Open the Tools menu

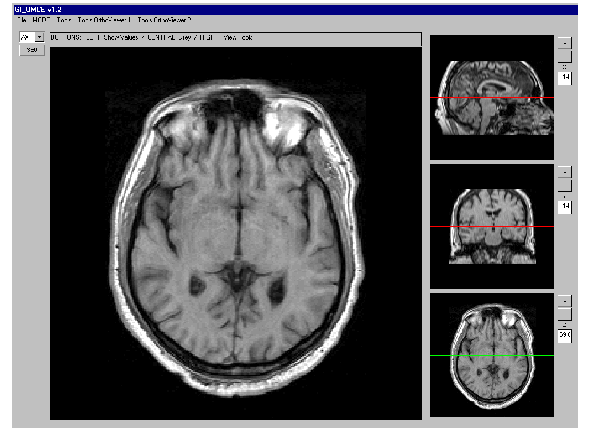click(64, 20)
